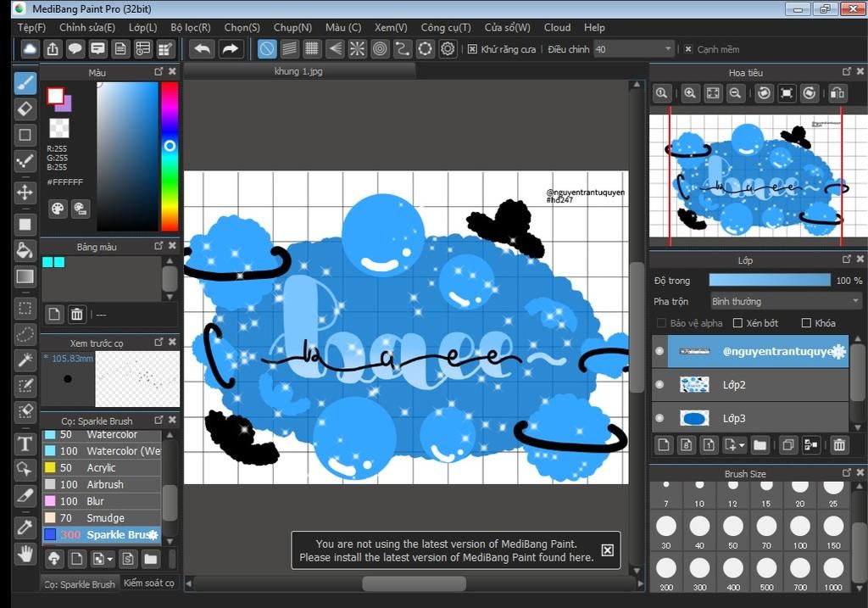Select the rectangular Select tool
The image size is (868, 608).
(x=25, y=308)
